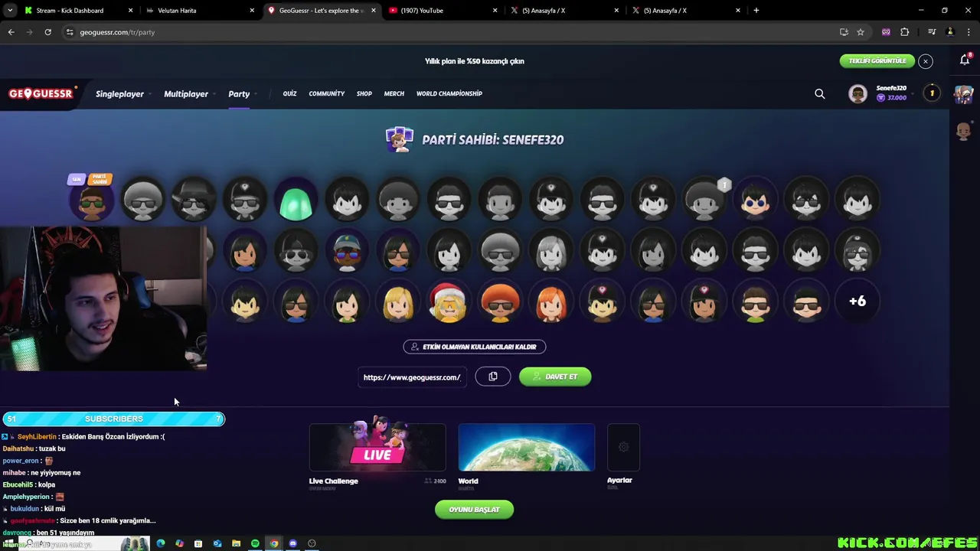Dismiss the yearly plan promo banner

926,61
